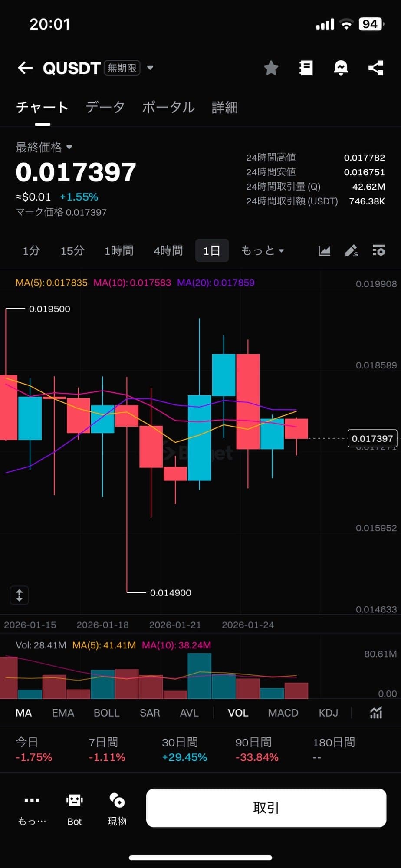Expand the QUSDT pair selector dropdown
This screenshot has width=401, height=868.
click(150, 68)
